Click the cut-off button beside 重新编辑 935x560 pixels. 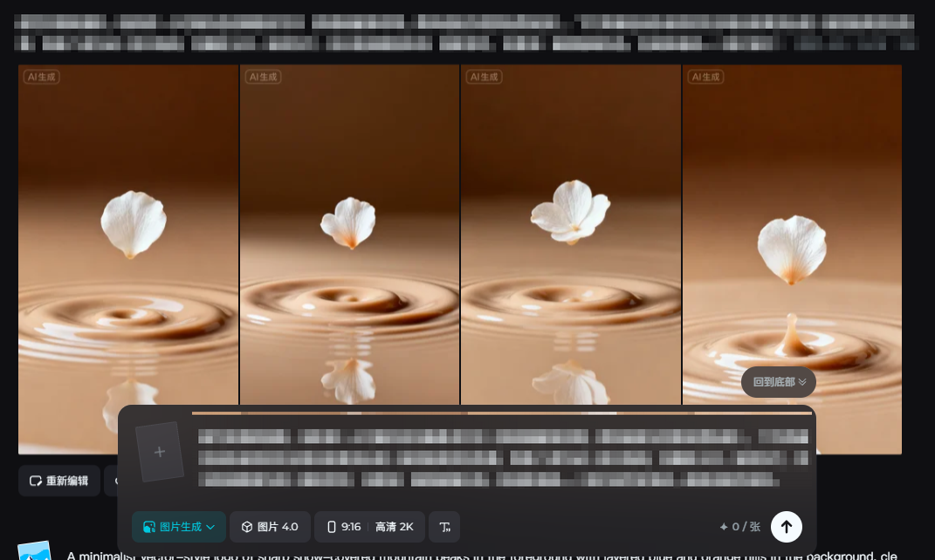click(x=111, y=481)
